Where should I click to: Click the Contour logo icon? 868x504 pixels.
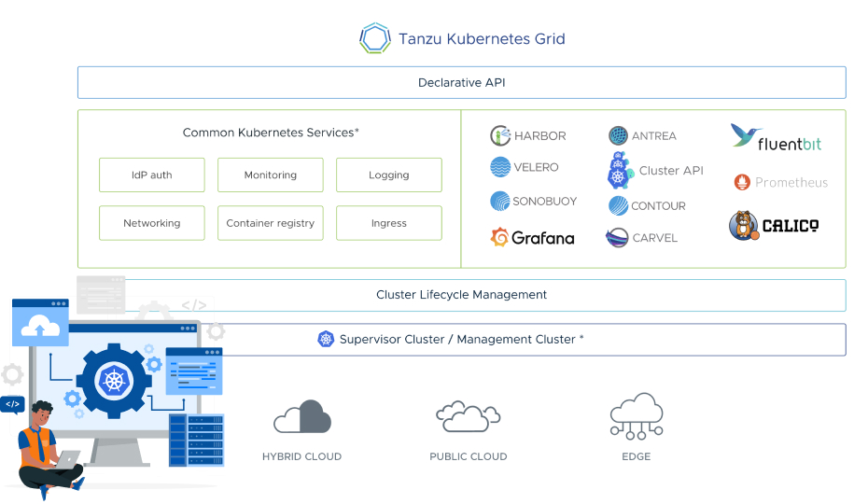[x=618, y=205]
